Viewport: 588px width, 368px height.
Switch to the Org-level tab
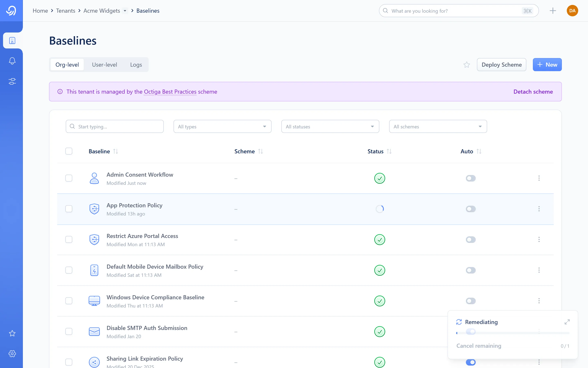coord(67,65)
